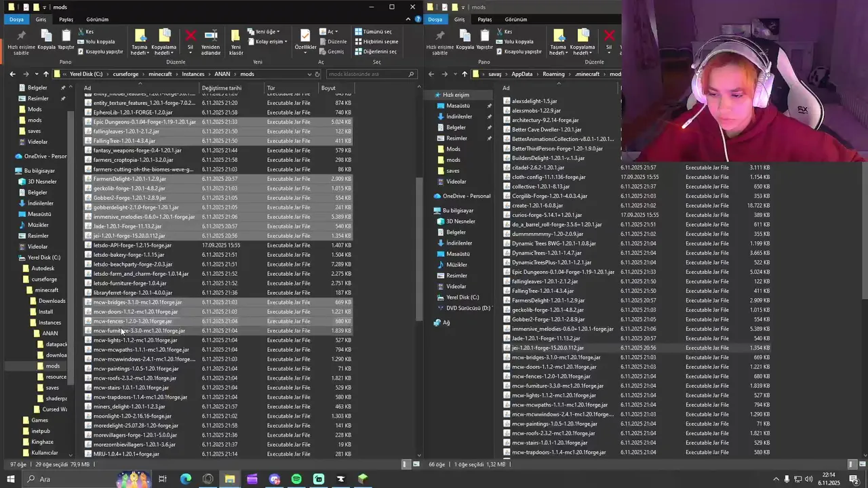Click left window file list scrollbar
The height and width of the screenshot is (488, 868).
coord(420,249)
